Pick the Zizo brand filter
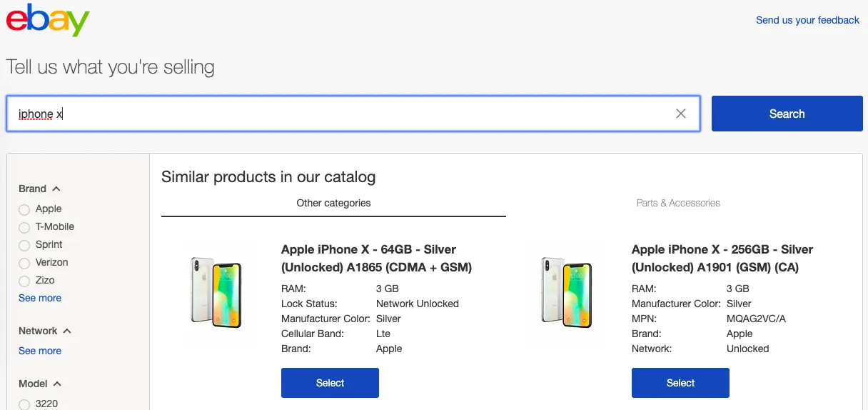 24,281
